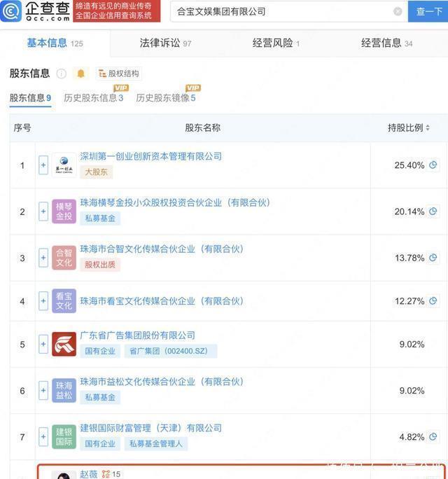Viewport: 448px width, 479px height.
Task: Click the Qcc.com logo icon
Action: click(11, 11)
